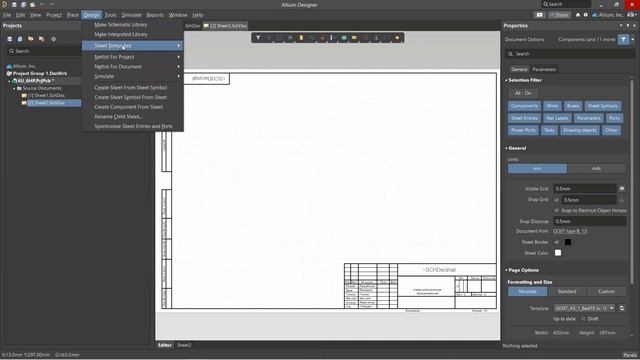The height and width of the screenshot is (360, 640).
Task: Select mm units toggle
Action: (538, 168)
